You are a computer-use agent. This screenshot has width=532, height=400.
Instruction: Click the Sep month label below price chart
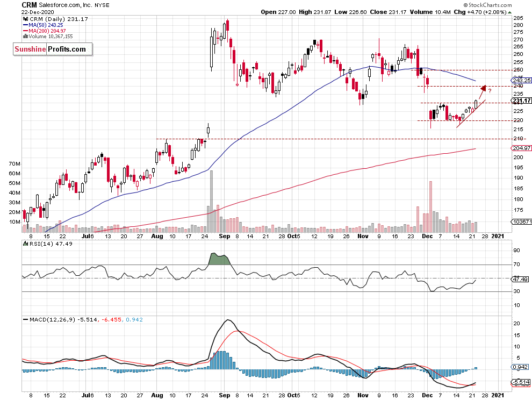click(224, 236)
